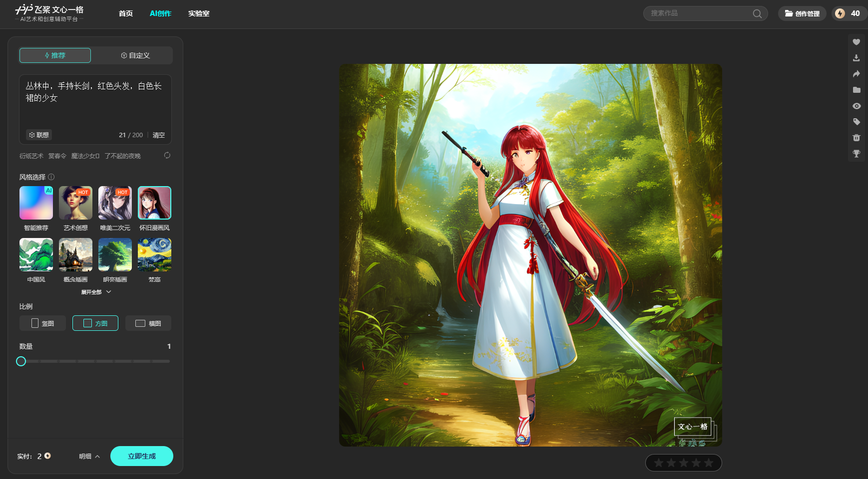Select the 智能推荐 style
The image size is (868, 479).
(x=36, y=209)
